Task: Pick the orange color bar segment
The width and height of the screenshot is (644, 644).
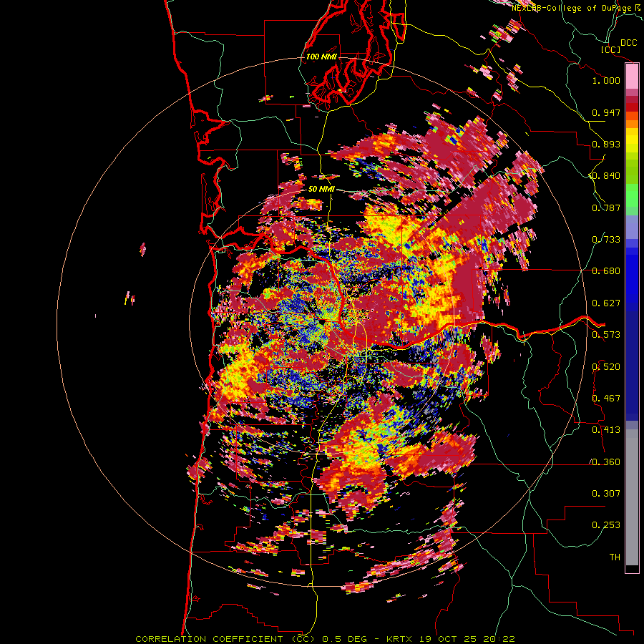Action: pyautogui.click(x=632, y=124)
